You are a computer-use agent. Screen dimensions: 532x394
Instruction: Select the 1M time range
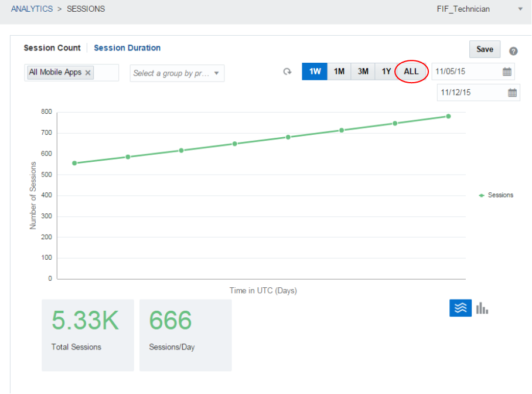pos(339,71)
